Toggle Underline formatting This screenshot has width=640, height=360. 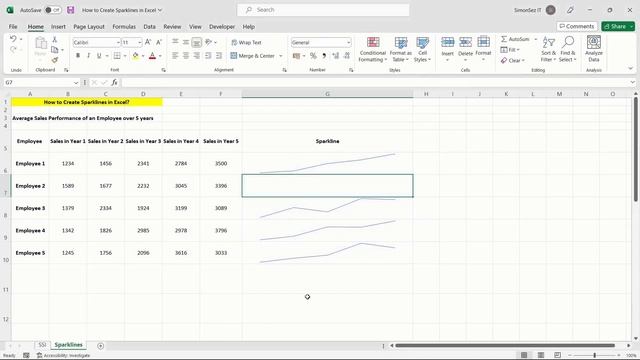click(x=99, y=56)
